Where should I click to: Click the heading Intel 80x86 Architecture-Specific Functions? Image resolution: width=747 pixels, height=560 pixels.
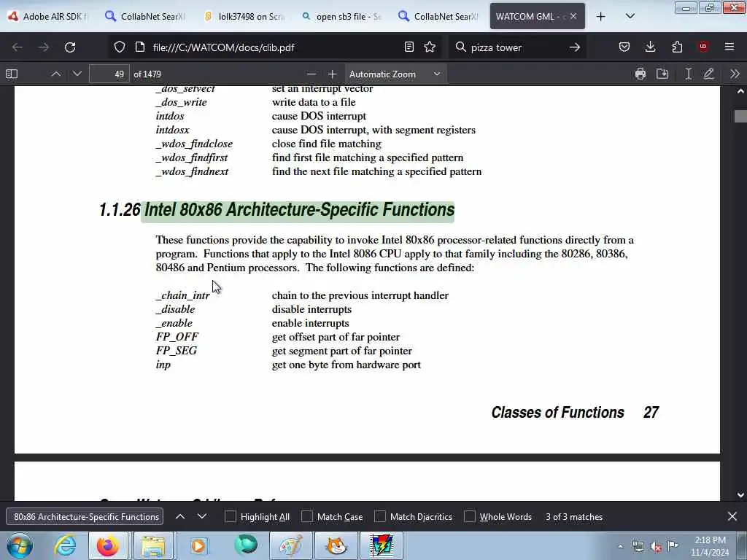pos(299,209)
